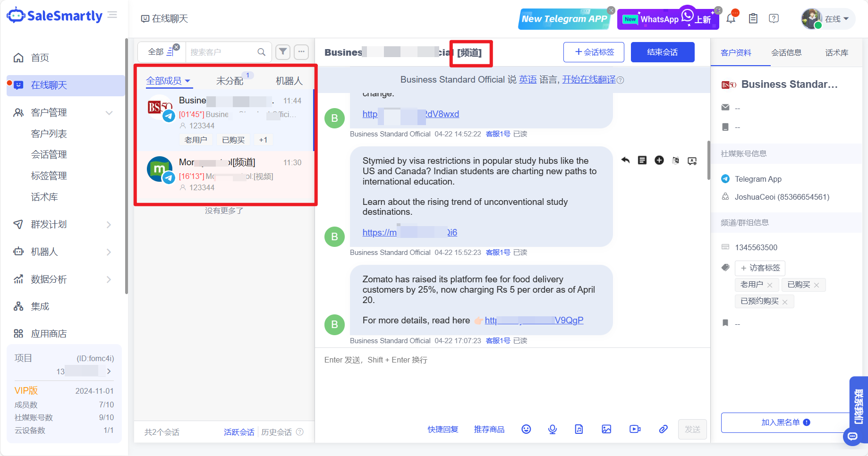Click the 开始在线翻译 link

click(x=589, y=79)
